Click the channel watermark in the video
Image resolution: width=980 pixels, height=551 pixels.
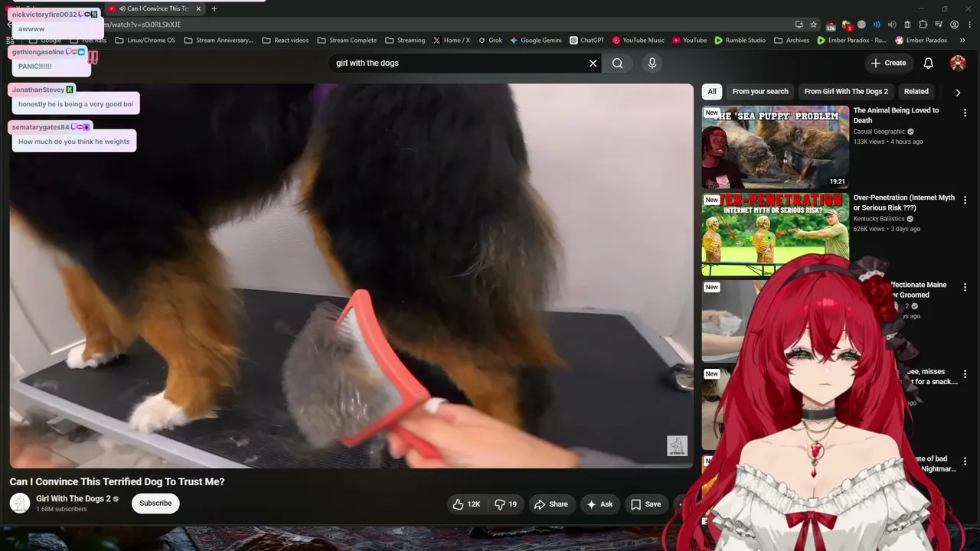click(x=677, y=446)
